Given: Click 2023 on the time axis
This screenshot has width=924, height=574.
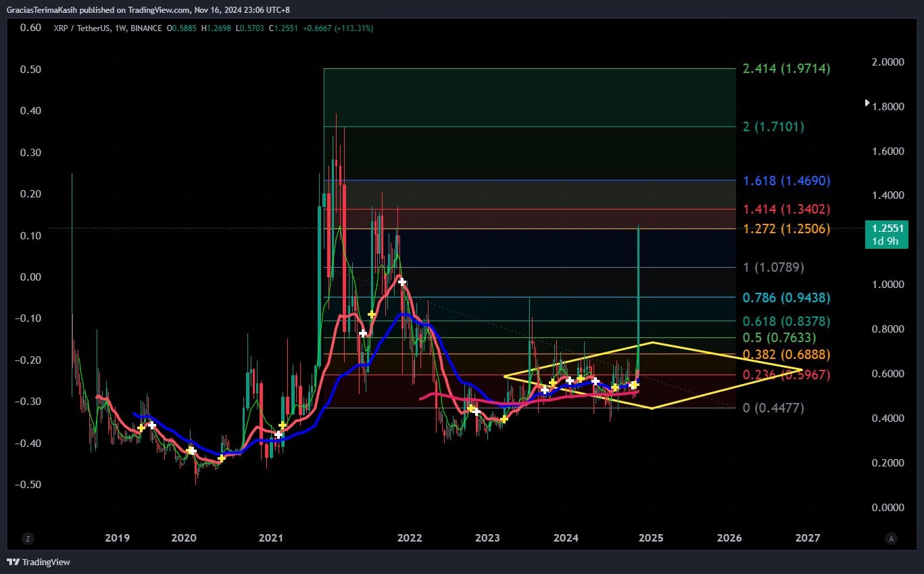Looking at the screenshot, I should (487, 538).
